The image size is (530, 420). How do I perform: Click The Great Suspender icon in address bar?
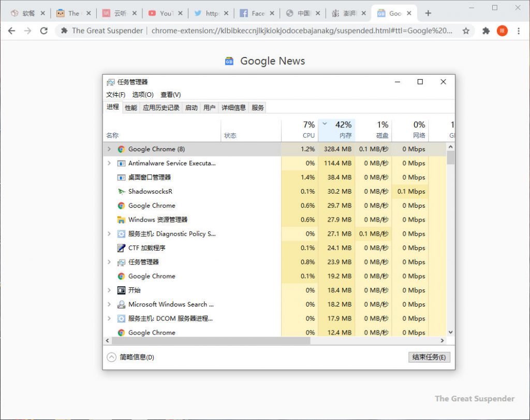65,31
